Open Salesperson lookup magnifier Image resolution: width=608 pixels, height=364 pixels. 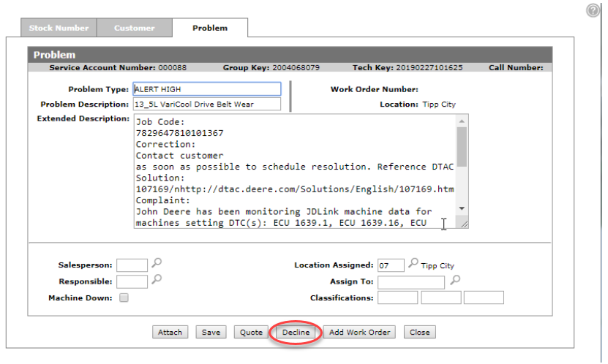157,264
